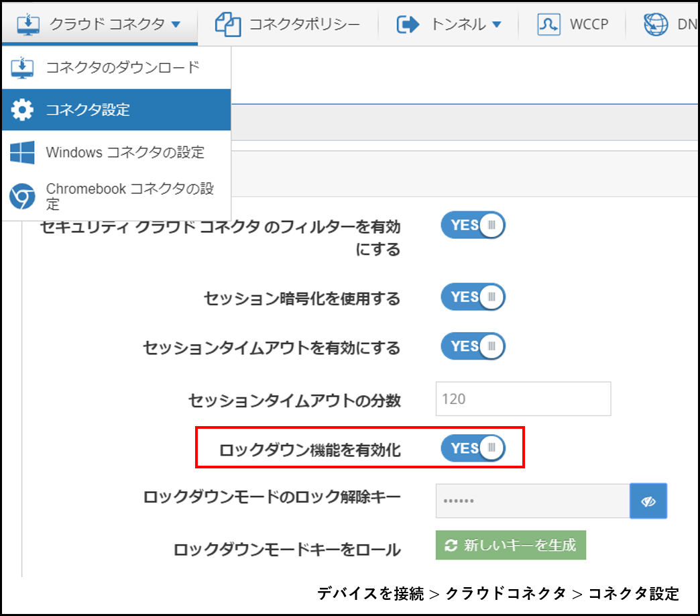Click the gear icon beside コネクタ設定
Image resolution: width=700 pixels, height=616 pixels.
pos(22,109)
